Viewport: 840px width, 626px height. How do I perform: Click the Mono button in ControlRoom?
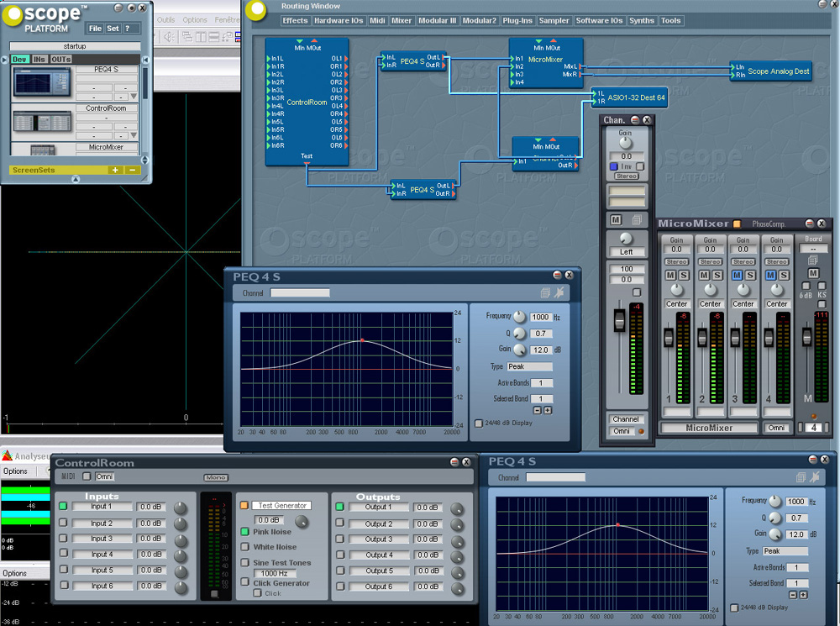pos(216,477)
